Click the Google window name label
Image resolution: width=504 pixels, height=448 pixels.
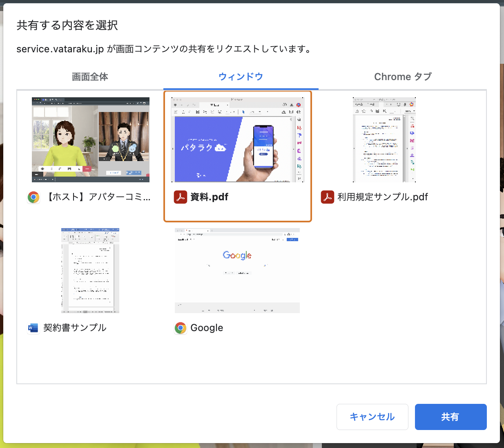point(207,328)
